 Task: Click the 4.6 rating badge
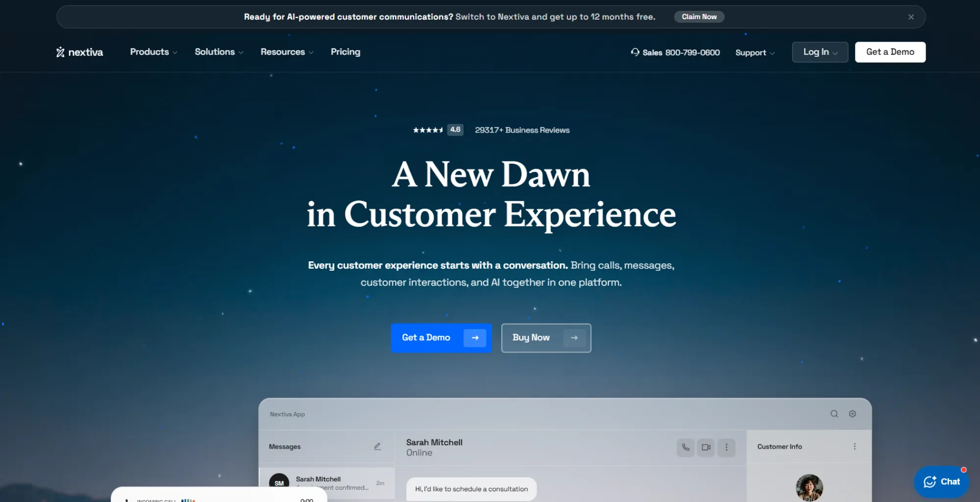coord(455,130)
